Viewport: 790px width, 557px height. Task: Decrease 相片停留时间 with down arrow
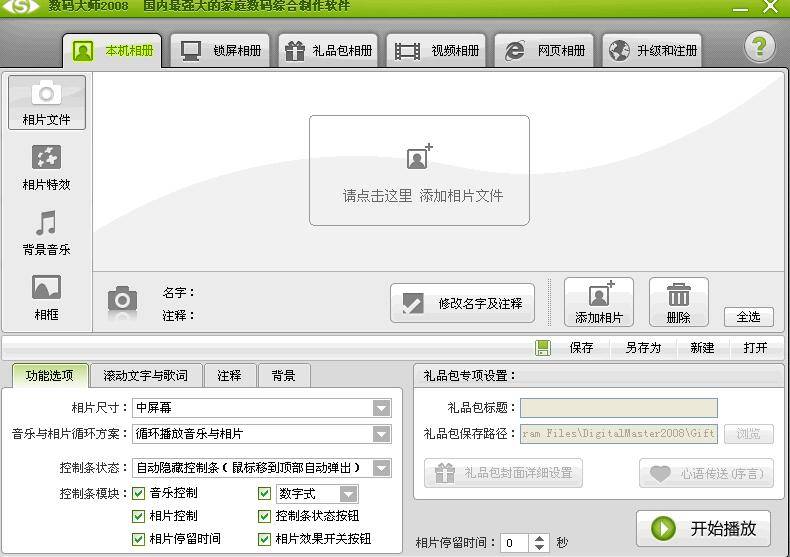pos(539,547)
